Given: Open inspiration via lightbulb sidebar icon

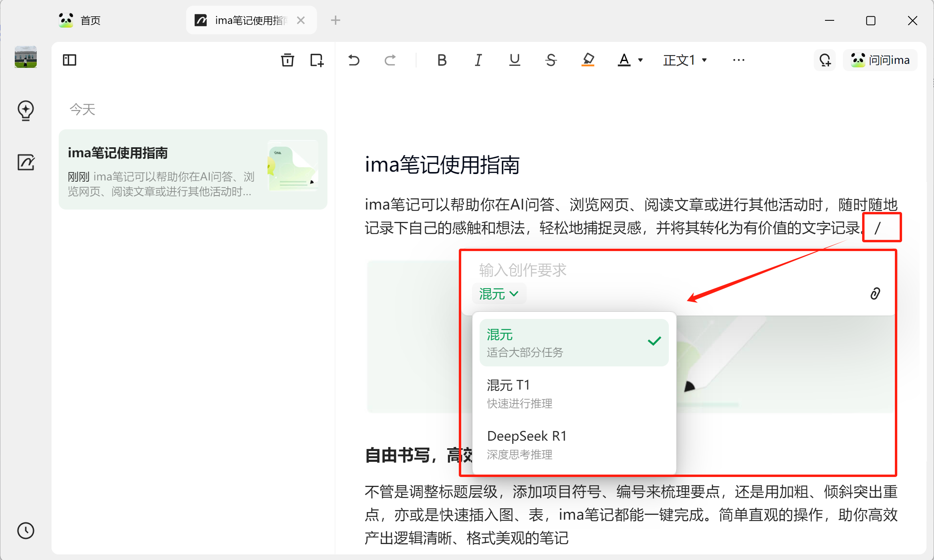Looking at the screenshot, I should (25, 111).
